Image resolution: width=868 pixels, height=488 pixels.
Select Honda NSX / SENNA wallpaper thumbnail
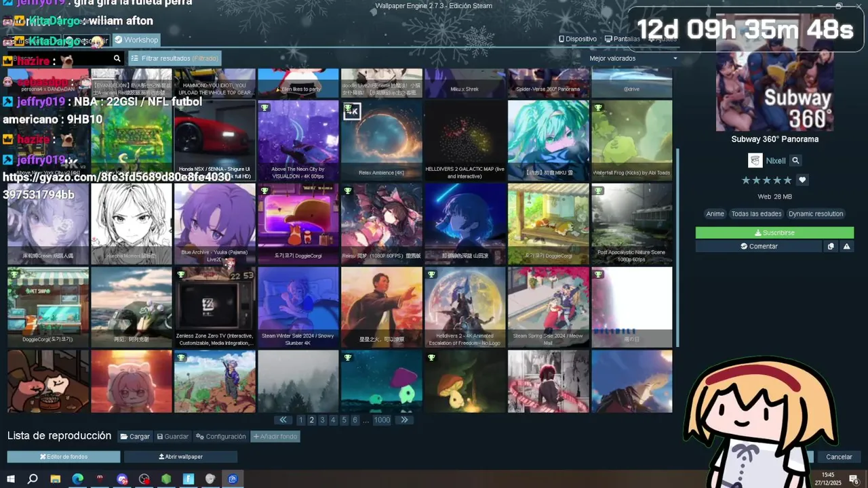tap(215, 141)
